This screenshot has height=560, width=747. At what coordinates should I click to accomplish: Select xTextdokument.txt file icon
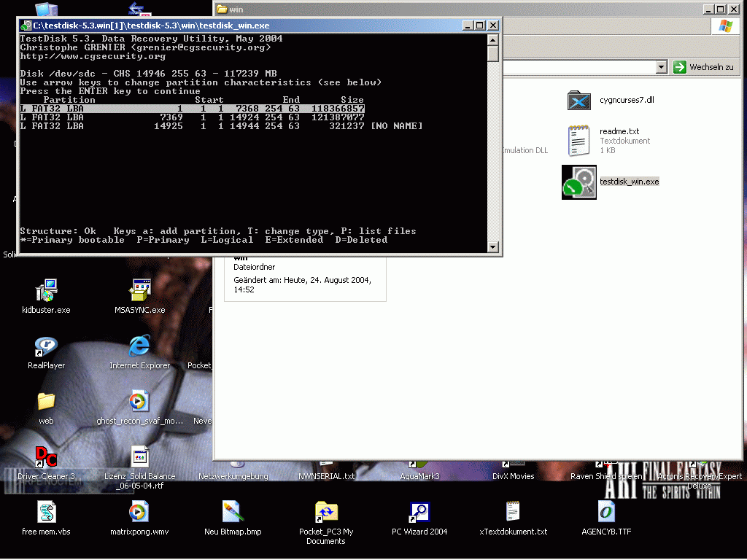tap(513, 513)
